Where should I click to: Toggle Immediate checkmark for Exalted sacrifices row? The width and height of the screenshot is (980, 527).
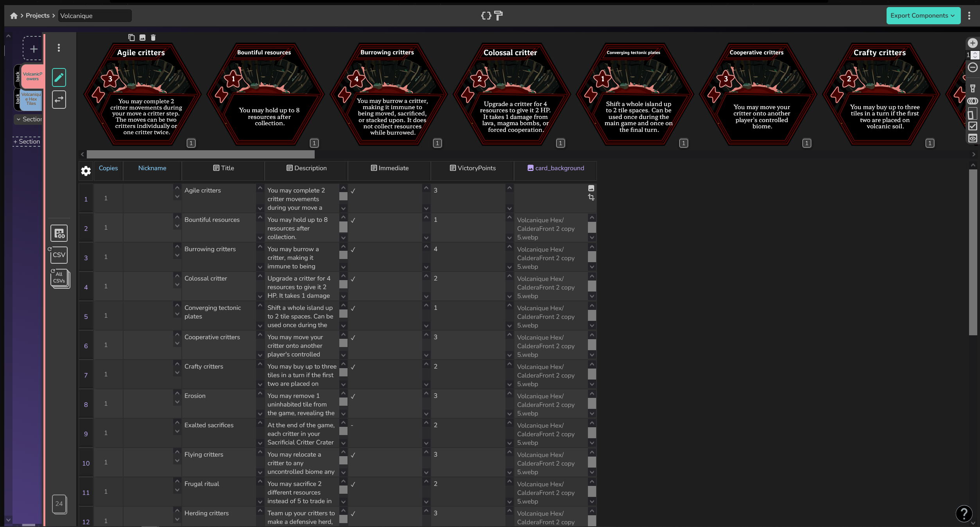[x=352, y=425]
